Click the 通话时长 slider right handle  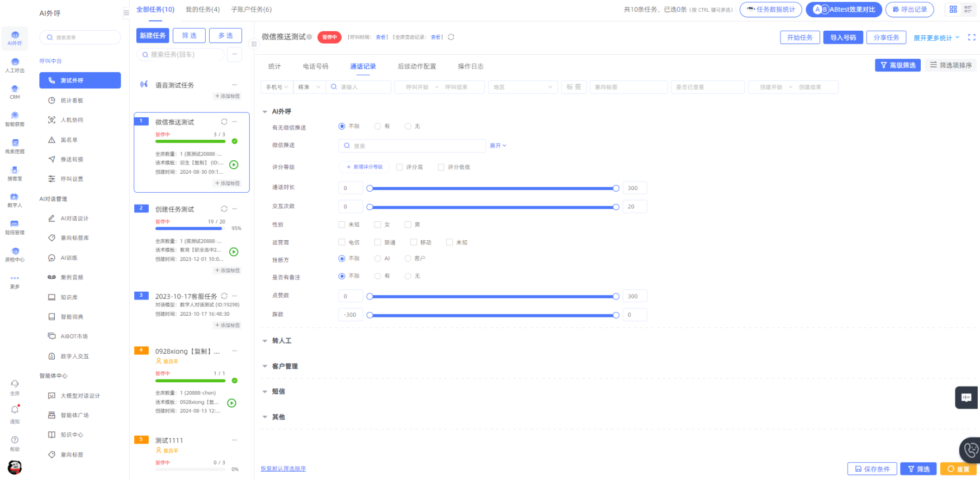pyautogui.click(x=616, y=188)
